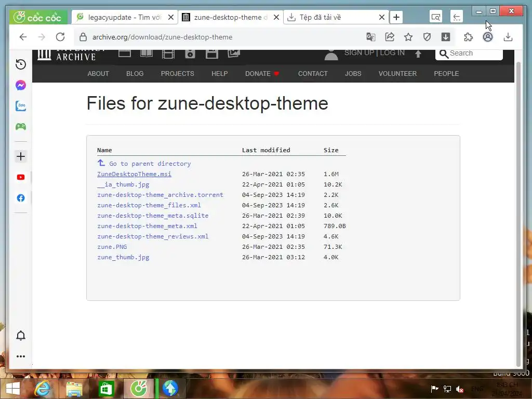The height and width of the screenshot is (399, 532).
Task: Bookmark this page with the star icon
Action: (x=408, y=37)
